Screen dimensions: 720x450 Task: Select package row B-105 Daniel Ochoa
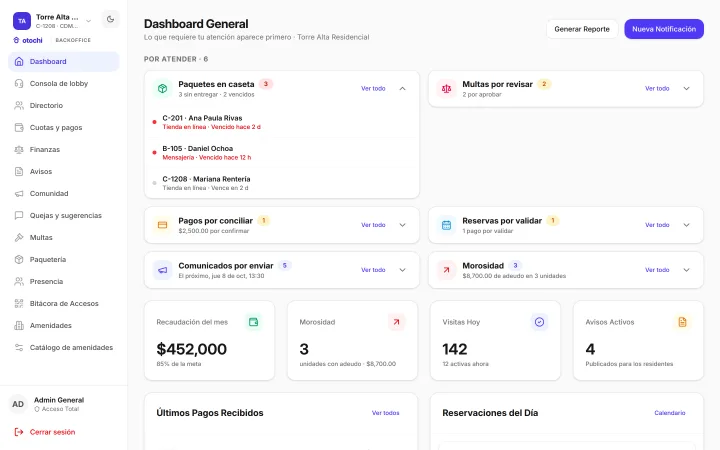[x=281, y=152]
